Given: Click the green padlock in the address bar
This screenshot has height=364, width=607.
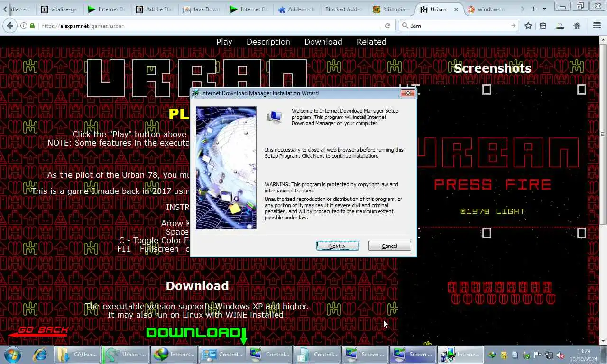Looking at the screenshot, I should (32, 26).
